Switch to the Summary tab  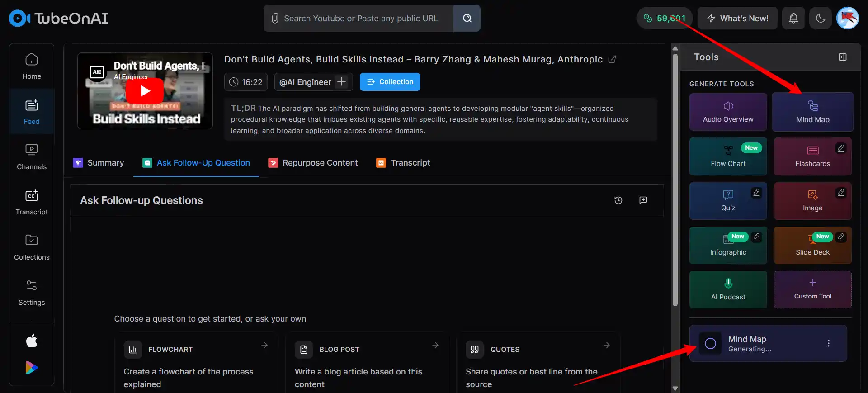pyautogui.click(x=99, y=163)
